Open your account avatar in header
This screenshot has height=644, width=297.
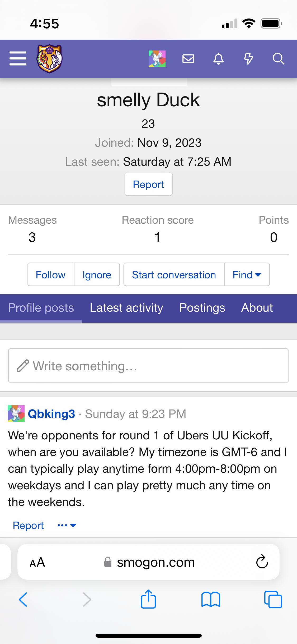157,59
